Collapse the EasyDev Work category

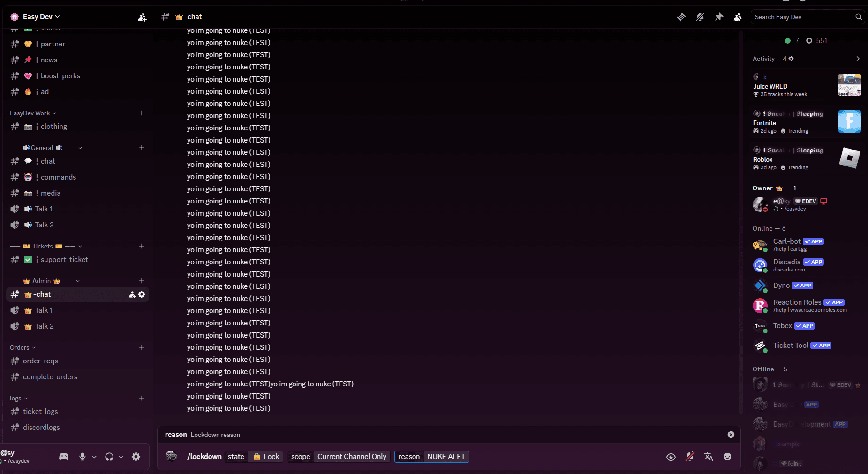coord(33,113)
